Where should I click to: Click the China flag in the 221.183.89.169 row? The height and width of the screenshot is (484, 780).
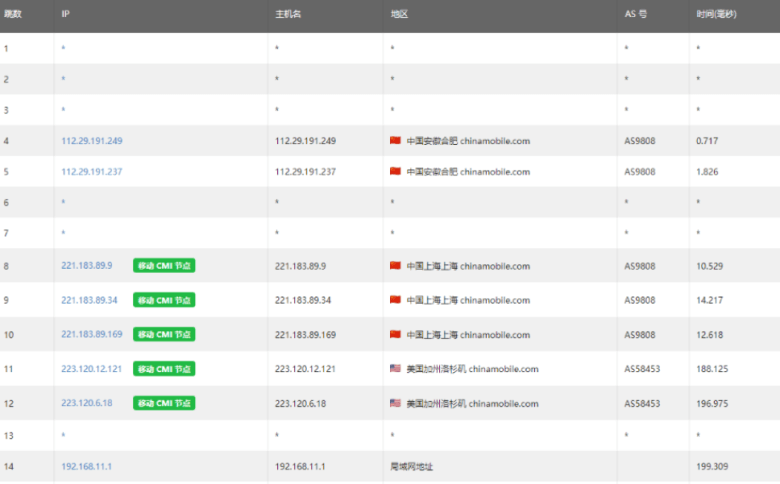pos(395,334)
